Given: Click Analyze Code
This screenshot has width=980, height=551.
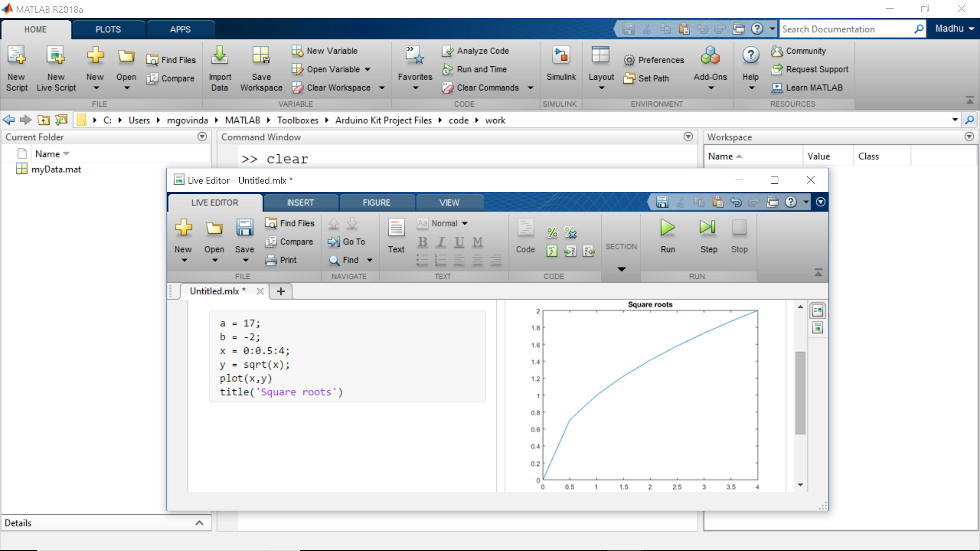Looking at the screenshot, I should 475,51.
